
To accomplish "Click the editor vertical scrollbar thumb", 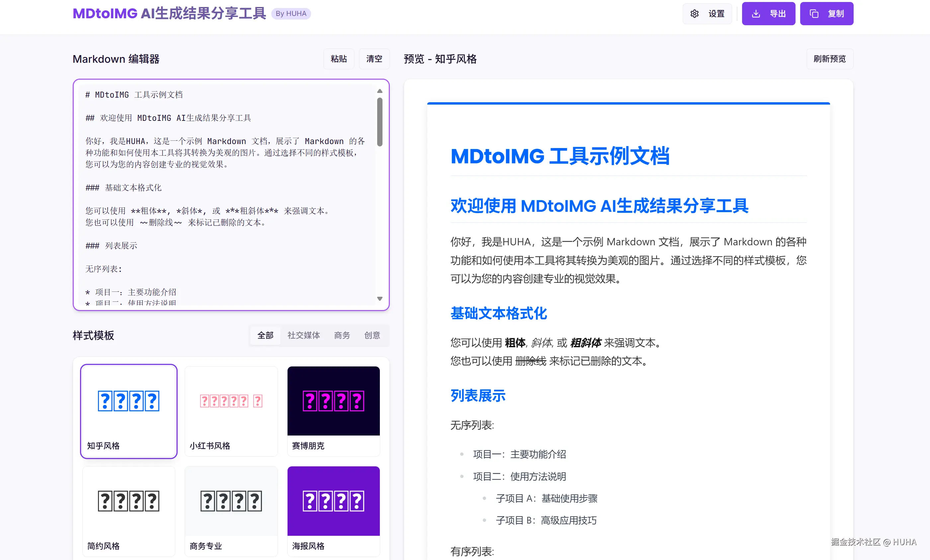I will pyautogui.click(x=379, y=121).
